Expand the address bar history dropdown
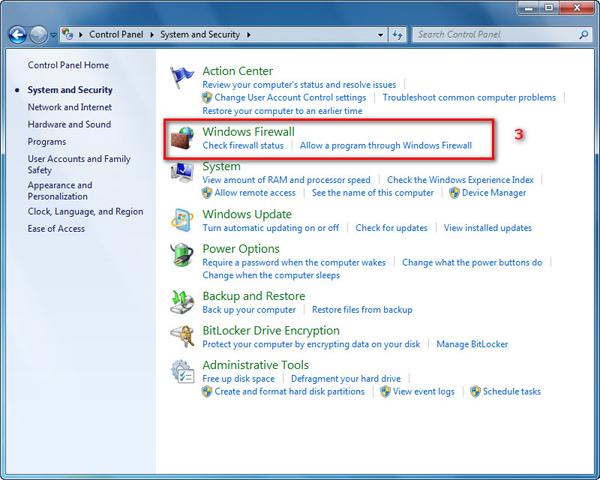This screenshot has height=480, width=600. (380, 35)
